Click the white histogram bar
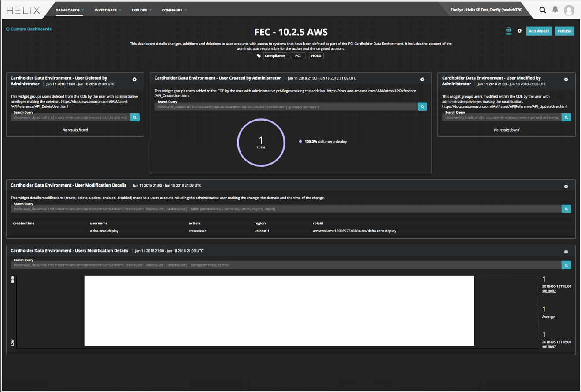 point(279,311)
